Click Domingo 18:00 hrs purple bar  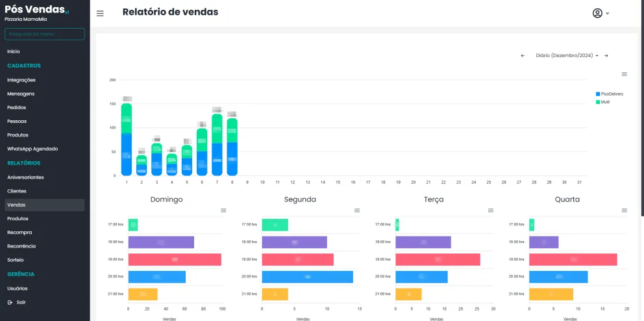(161, 242)
